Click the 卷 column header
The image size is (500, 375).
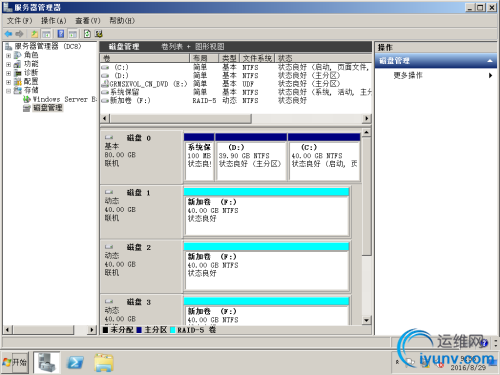pos(145,58)
